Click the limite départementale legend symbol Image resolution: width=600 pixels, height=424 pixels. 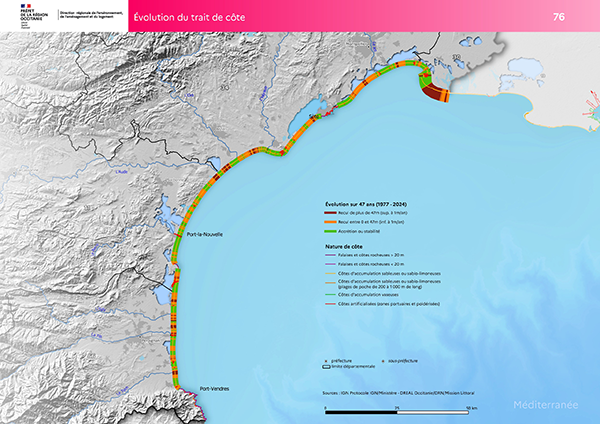click(x=328, y=367)
